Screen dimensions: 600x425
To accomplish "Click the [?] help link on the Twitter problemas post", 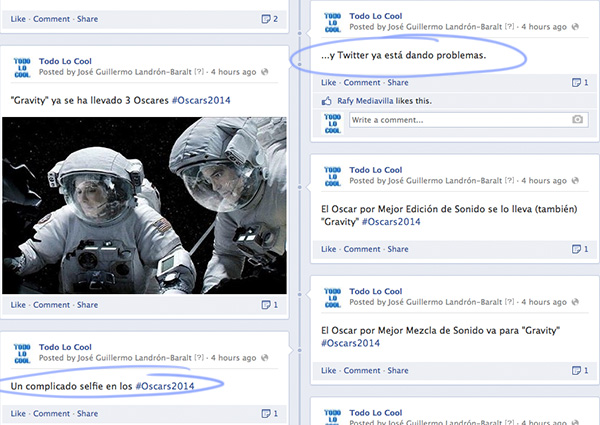I will click(509, 27).
